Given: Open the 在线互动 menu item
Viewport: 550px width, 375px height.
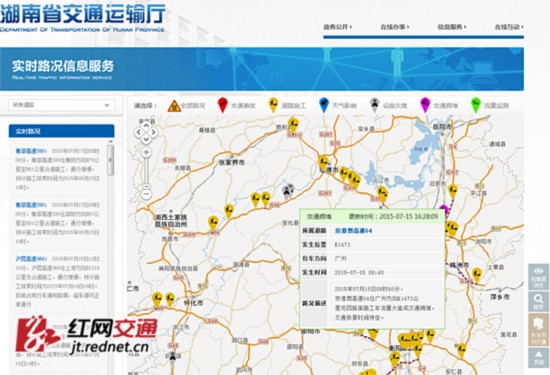Looking at the screenshot, I should [509, 27].
